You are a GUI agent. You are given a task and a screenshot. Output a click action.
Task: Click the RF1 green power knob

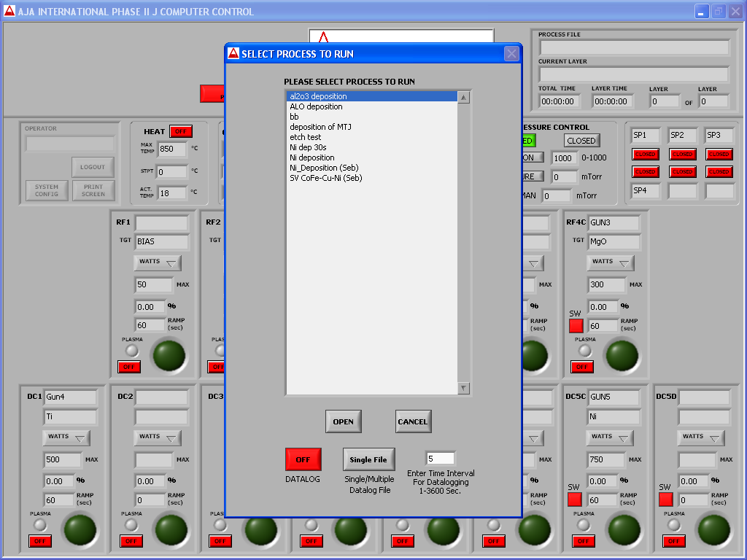tap(168, 355)
